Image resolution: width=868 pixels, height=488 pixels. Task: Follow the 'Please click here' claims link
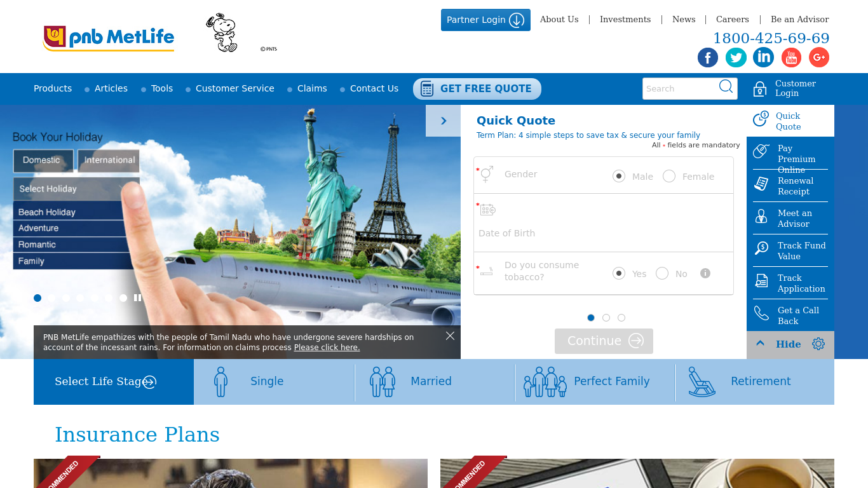[x=327, y=348]
